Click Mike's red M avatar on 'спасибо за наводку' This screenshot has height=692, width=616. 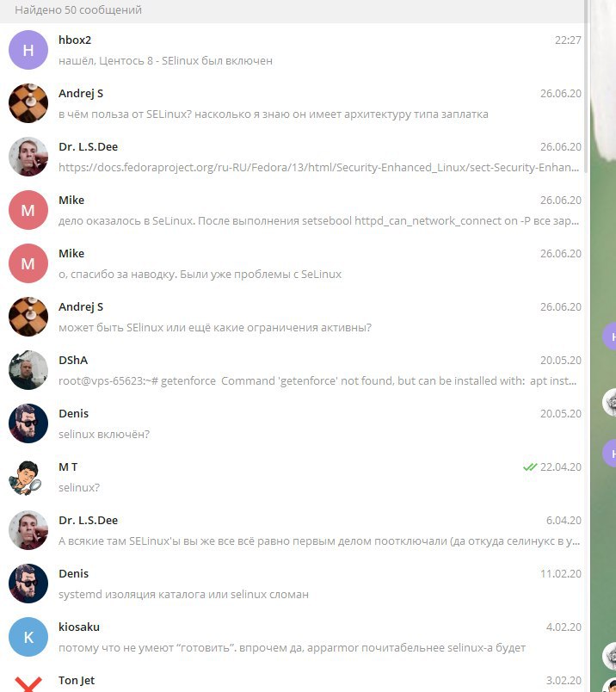click(x=28, y=263)
